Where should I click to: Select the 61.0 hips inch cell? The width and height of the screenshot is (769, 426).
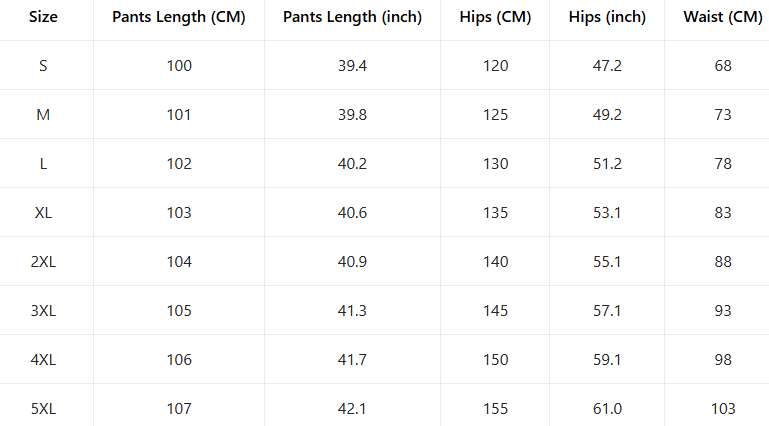point(607,409)
